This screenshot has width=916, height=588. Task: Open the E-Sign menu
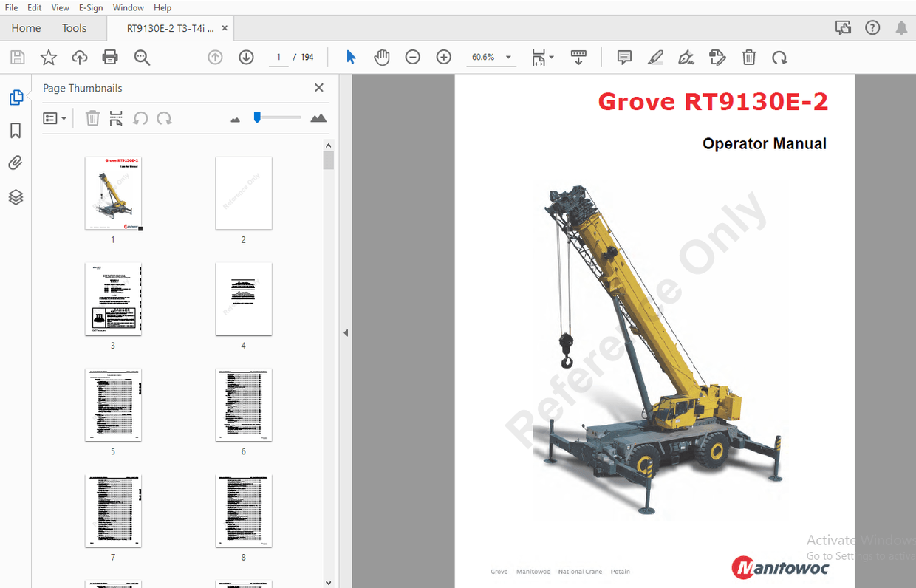pyautogui.click(x=90, y=7)
